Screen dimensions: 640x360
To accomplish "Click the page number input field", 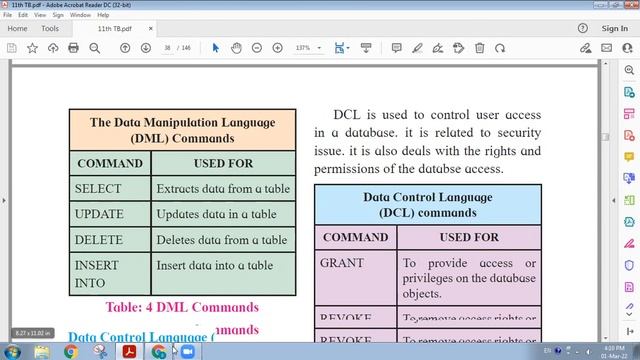I will [167, 48].
